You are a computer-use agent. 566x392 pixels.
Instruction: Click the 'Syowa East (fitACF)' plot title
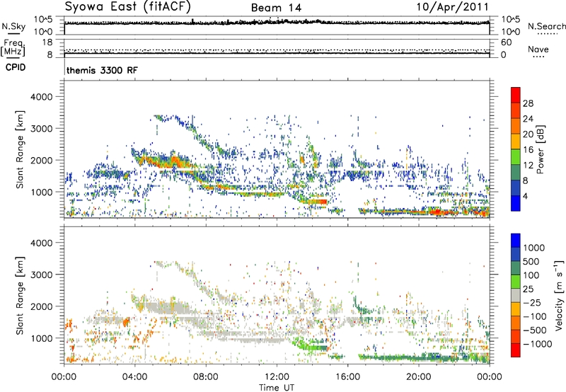coord(127,7)
